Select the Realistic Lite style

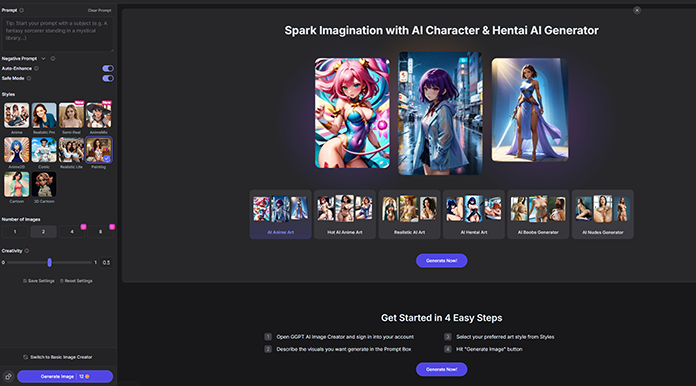[x=71, y=150]
